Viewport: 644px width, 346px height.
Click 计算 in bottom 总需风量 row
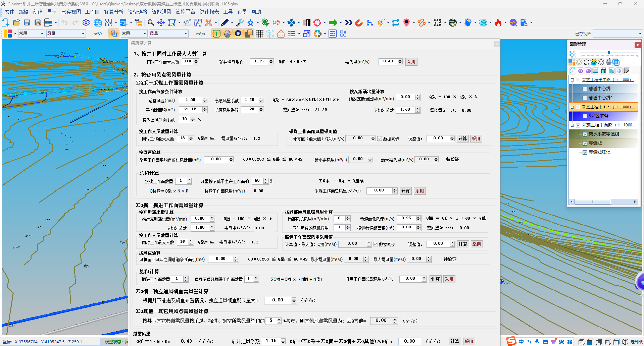pos(455,341)
